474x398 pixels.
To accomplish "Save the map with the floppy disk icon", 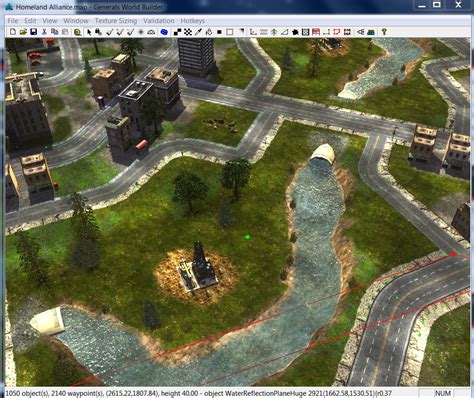I will click(33, 32).
